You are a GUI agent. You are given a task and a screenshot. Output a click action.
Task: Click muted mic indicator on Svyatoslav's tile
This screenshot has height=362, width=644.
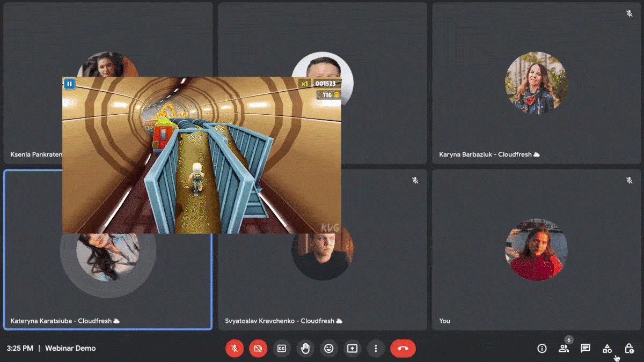tap(415, 181)
